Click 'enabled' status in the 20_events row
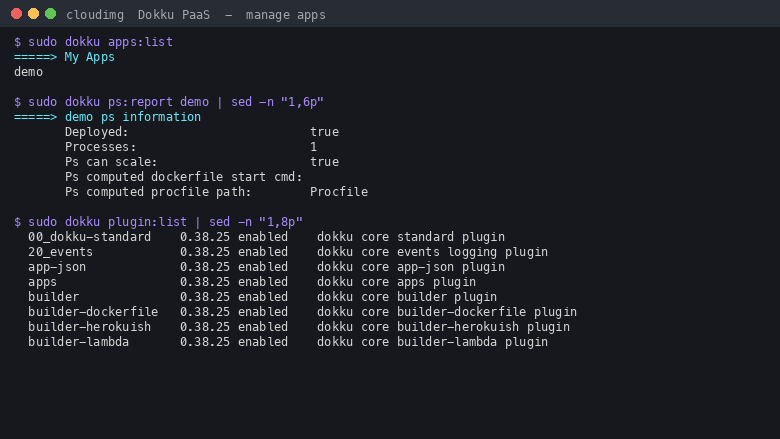The width and height of the screenshot is (780, 439). click(x=263, y=252)
